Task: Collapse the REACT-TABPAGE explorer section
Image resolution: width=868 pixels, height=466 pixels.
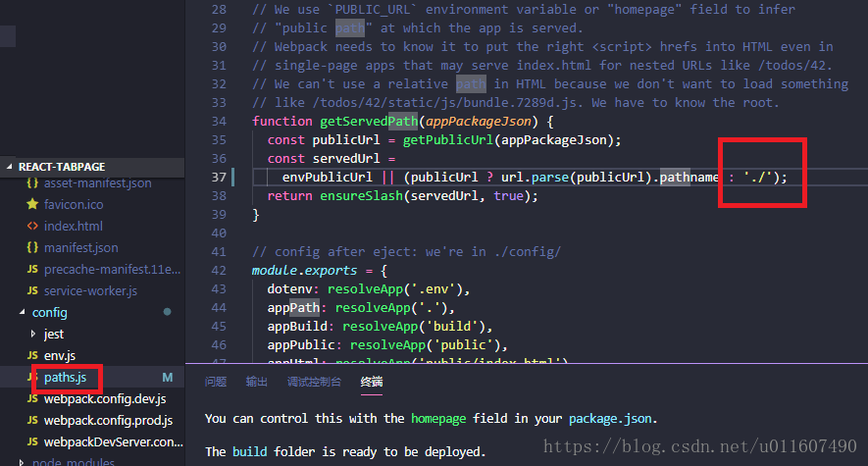Action: (x=10, y=167)
